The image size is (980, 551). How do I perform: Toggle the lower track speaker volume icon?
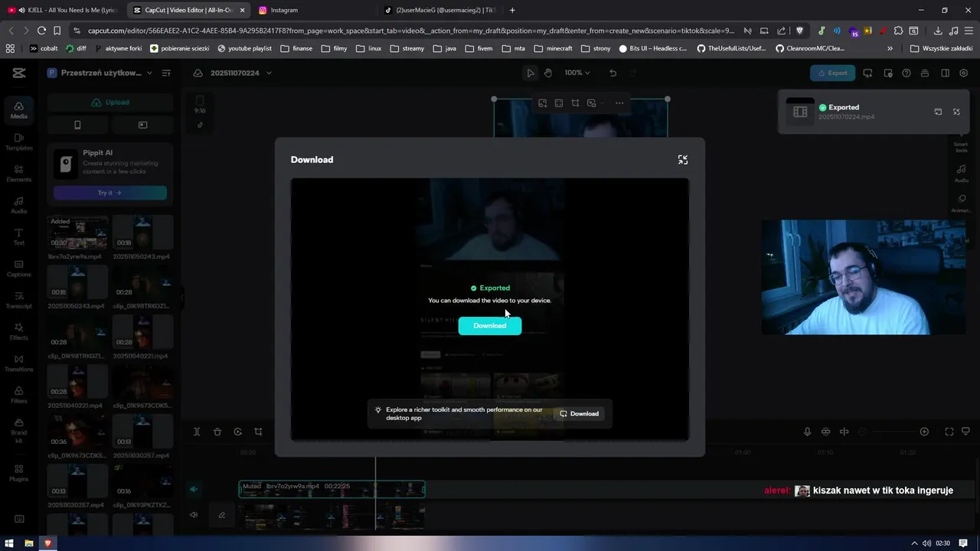[x=194, y=515]
